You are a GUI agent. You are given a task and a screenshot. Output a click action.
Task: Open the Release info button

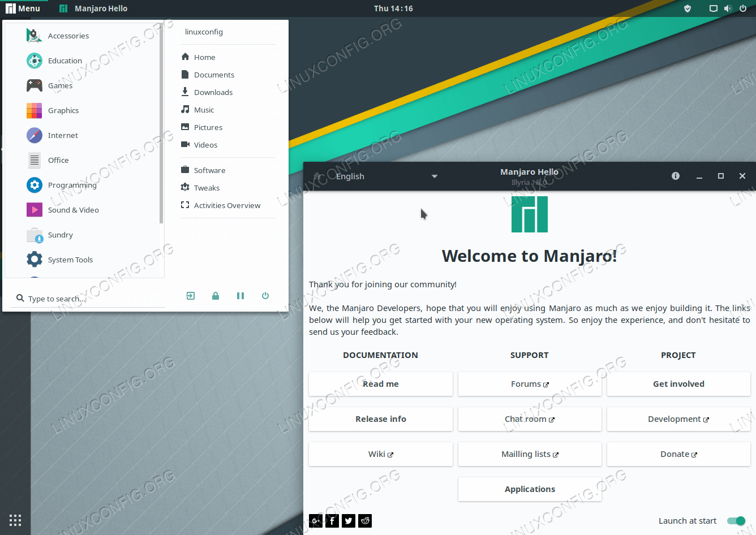[x=381, y=419]
